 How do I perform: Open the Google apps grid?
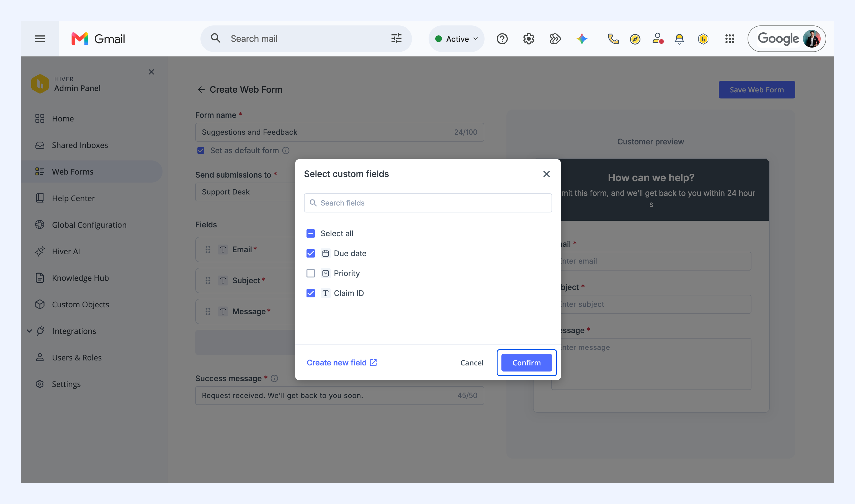tap(730, 39)
